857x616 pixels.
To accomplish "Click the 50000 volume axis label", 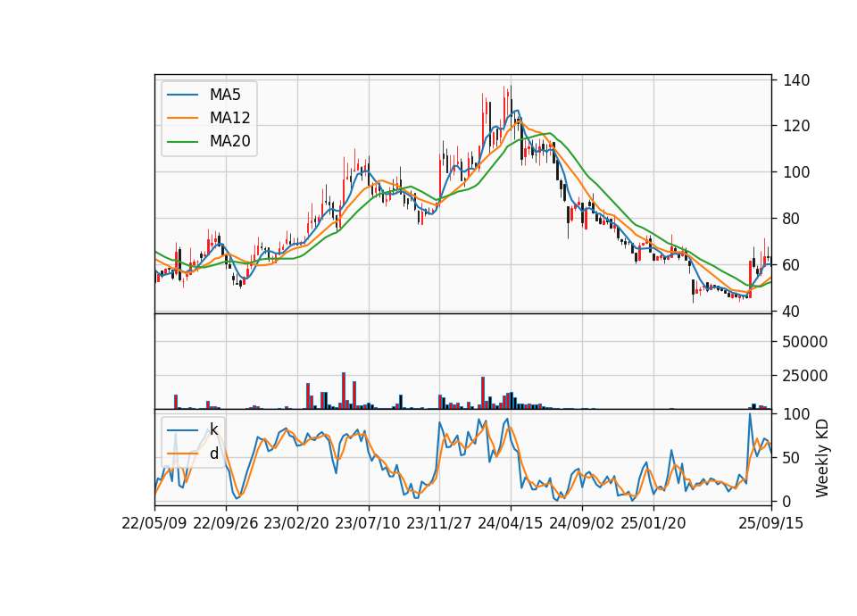I will coord(805,342).
